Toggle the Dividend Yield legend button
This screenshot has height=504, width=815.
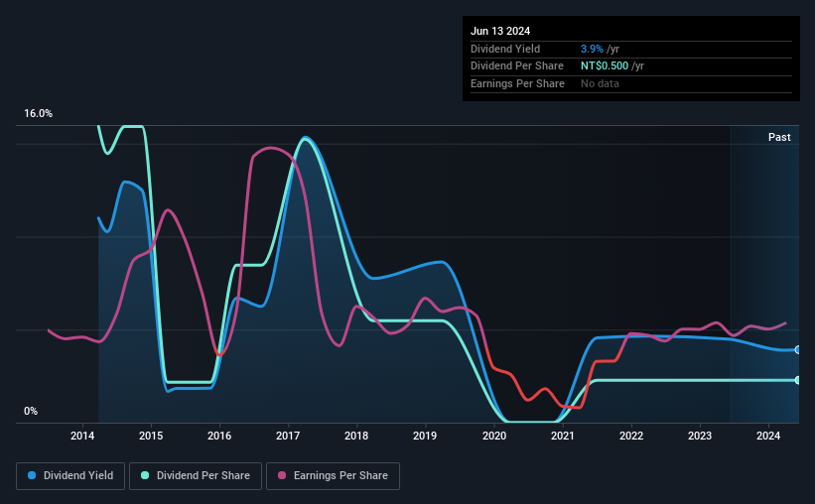(70, 476)
